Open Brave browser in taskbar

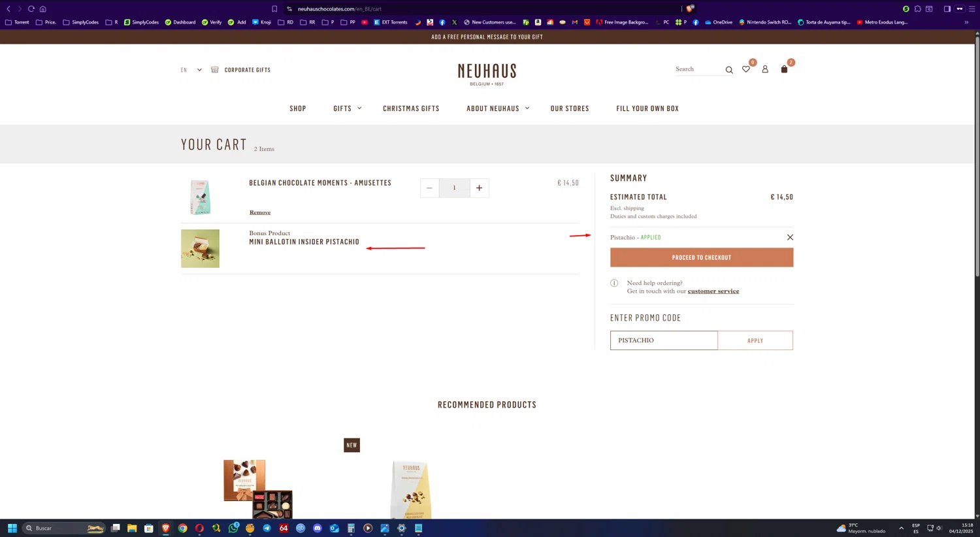pos(166,528)
